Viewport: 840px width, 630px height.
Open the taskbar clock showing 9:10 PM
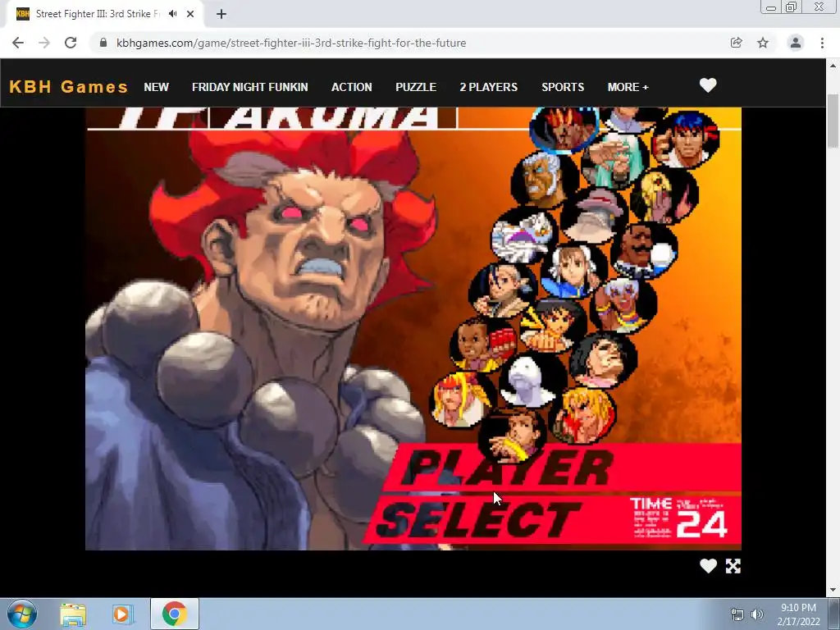[798, 614]
